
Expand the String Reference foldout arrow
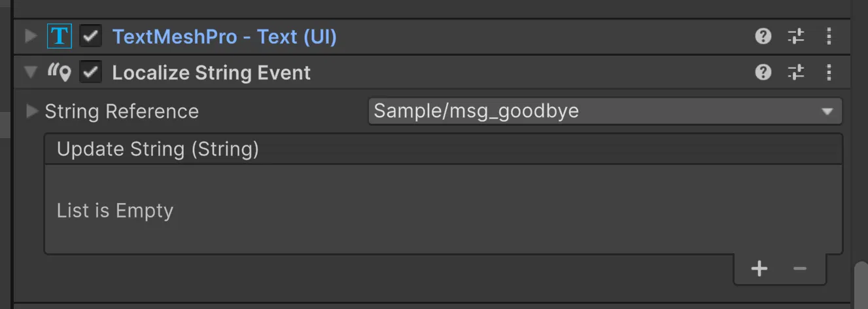(x=32, y=111)
